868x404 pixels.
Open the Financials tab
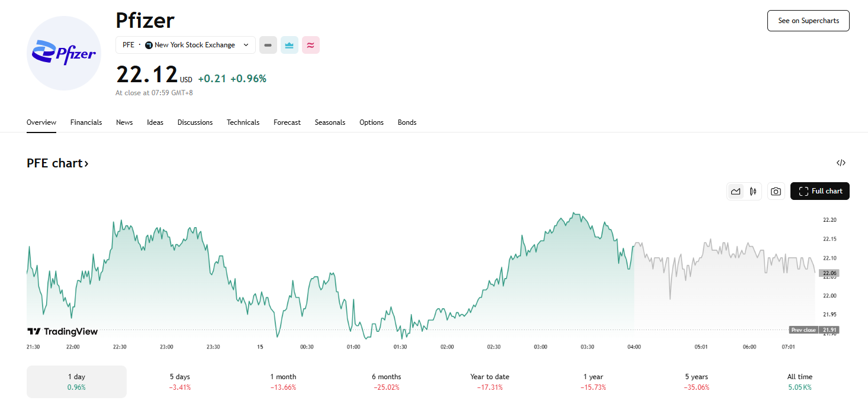click(x=86, y=122)
